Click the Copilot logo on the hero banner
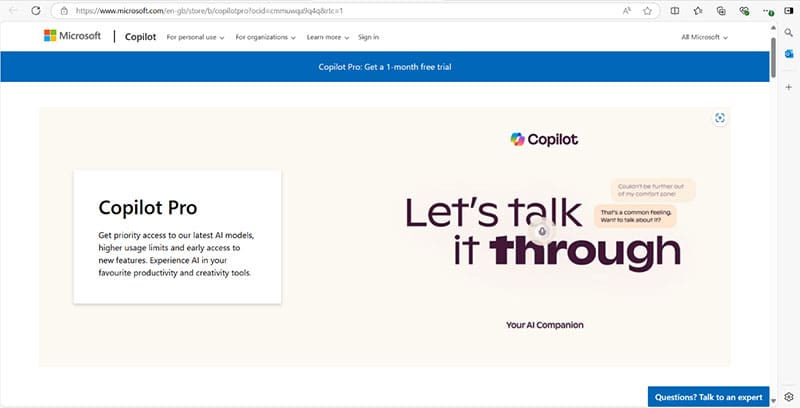Viewport: 800px width, 408px height. (x=544, y=139)
